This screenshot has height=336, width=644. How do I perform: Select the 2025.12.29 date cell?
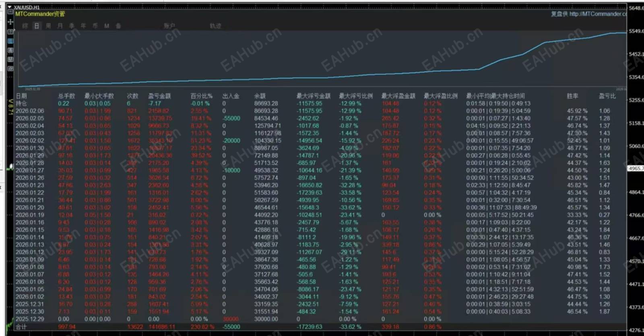point(30,320)
